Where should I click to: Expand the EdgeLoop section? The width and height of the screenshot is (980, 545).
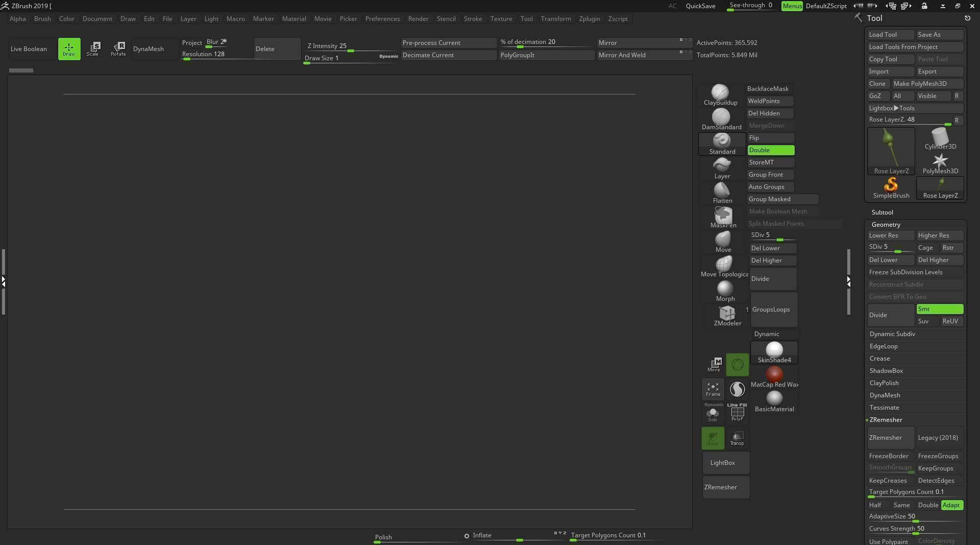coord(884,346)
